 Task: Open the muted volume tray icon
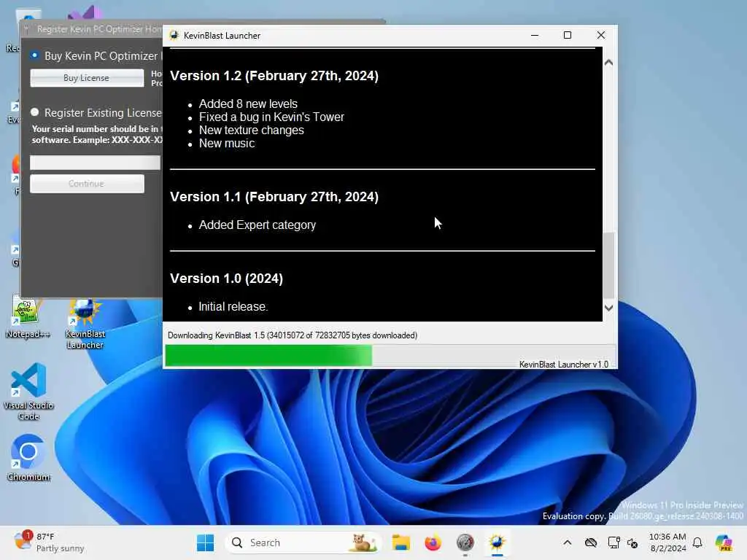632,542
